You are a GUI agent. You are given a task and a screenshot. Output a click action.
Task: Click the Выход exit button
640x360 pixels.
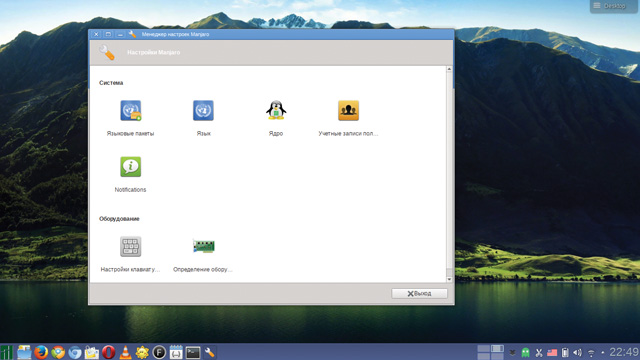tap(419, 293)
